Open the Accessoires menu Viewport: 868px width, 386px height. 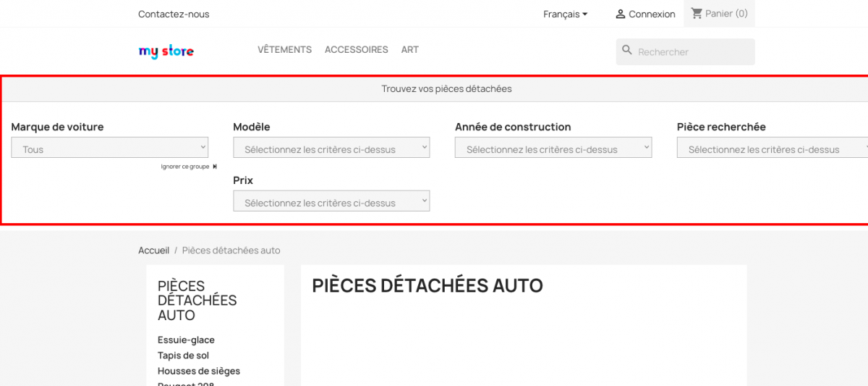[356, 50]
